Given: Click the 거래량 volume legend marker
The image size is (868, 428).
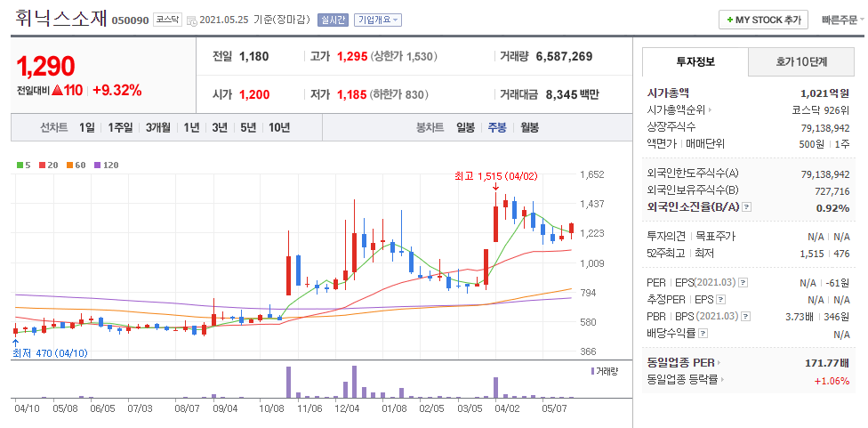Looking at the screenshot, I should [593, 371].
